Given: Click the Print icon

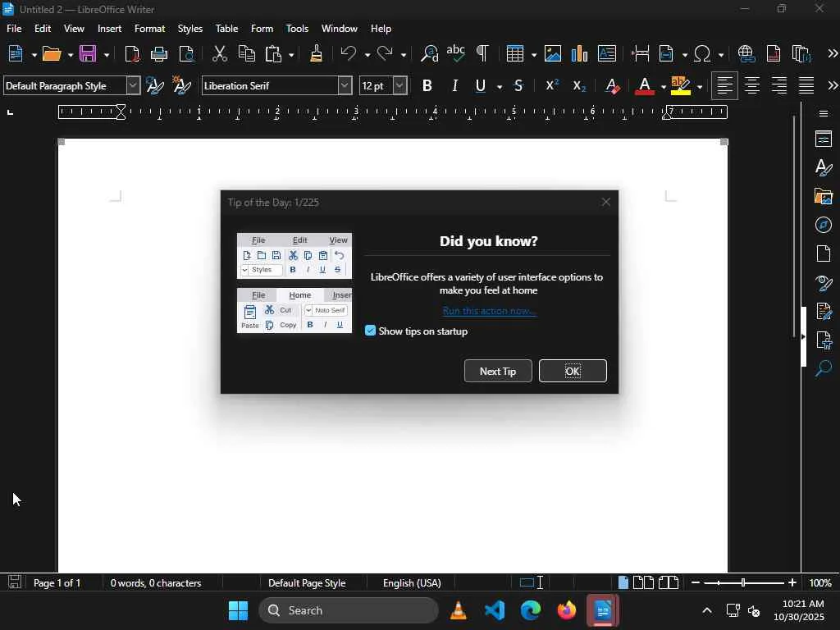Looking at the screenshot, I should pos(159,54).
